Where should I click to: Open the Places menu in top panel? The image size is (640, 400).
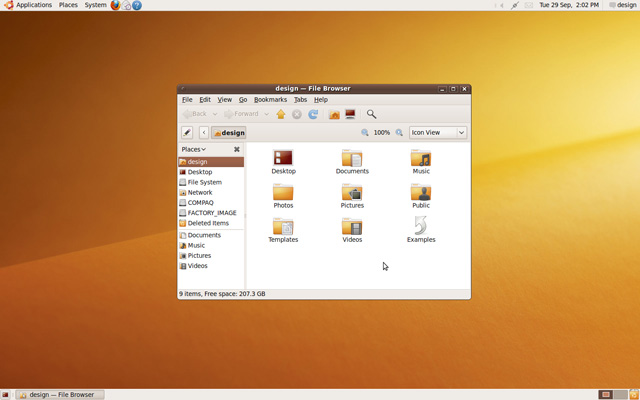(68, 5)
